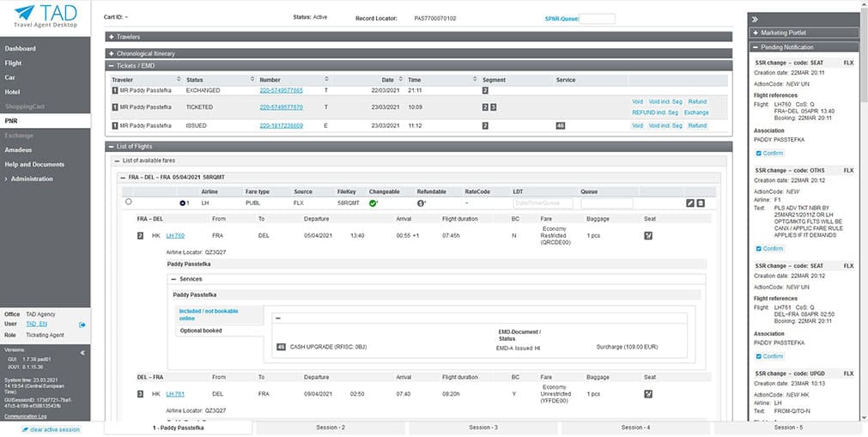Switch to the Session - 2 tab
The width and height of the screenshot is (868, 437).
(x=330, y=428)
